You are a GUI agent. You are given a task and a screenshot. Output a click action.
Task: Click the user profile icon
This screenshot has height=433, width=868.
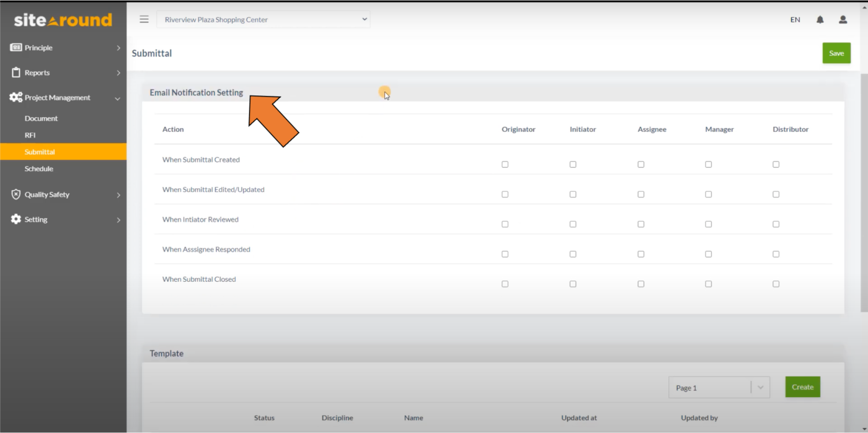843,19
